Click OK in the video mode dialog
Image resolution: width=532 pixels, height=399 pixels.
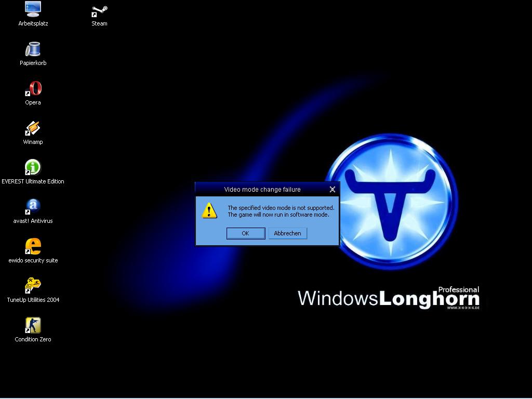click(x=246, y=233)
